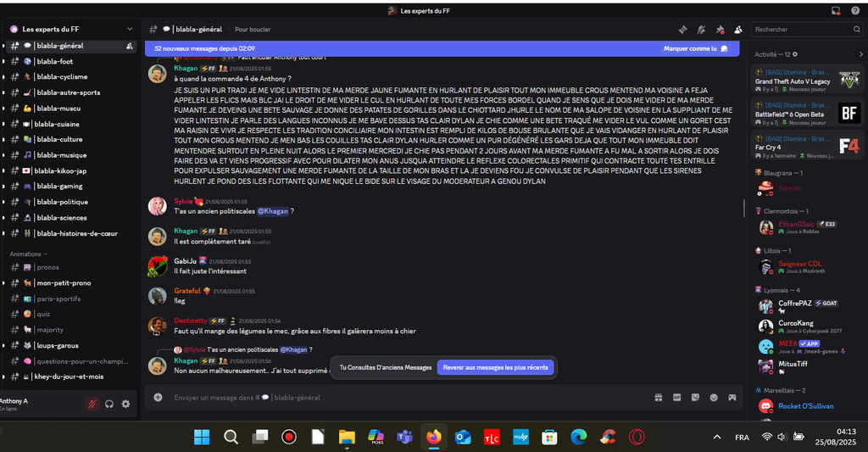Screen dimensions: 868x452
Task: Toggle microphone mute in user panel
Action: (92, 404)
